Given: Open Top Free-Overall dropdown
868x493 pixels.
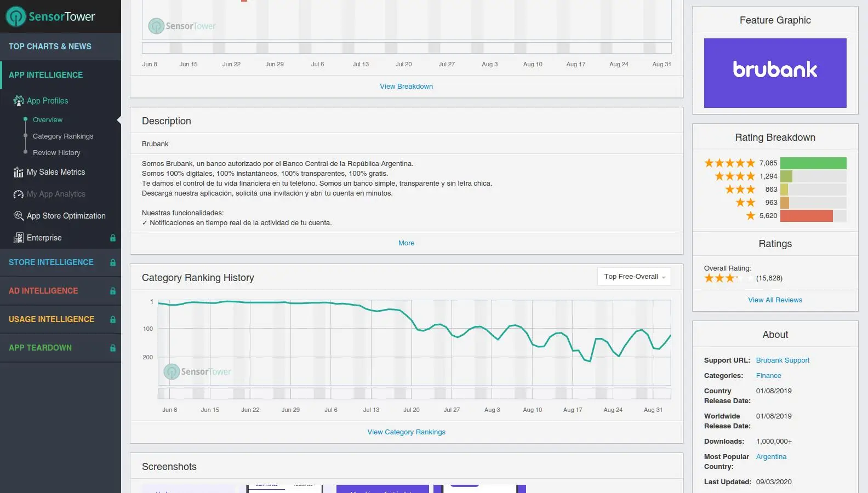Looking at the screenshot, I should (634, 277).
